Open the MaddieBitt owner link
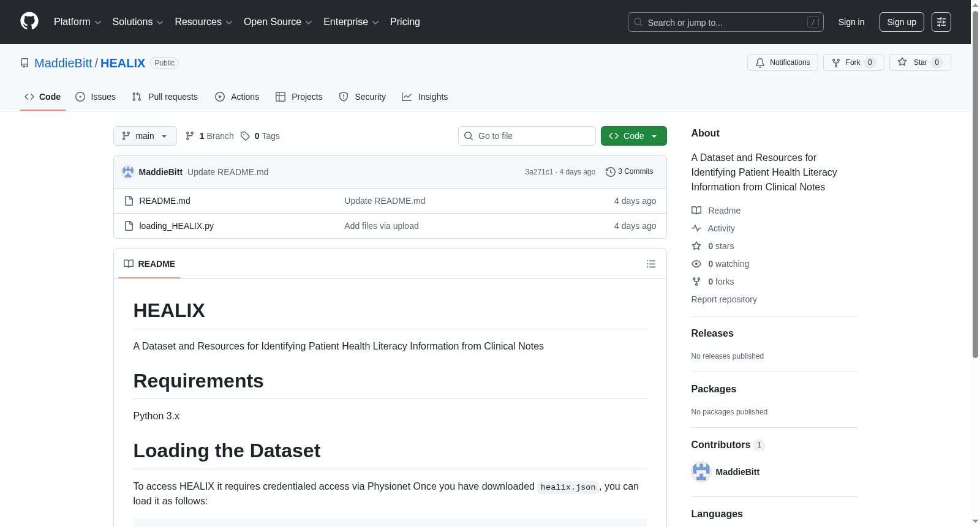Viewport: 980px width, 527px height. tap(63, 63)
